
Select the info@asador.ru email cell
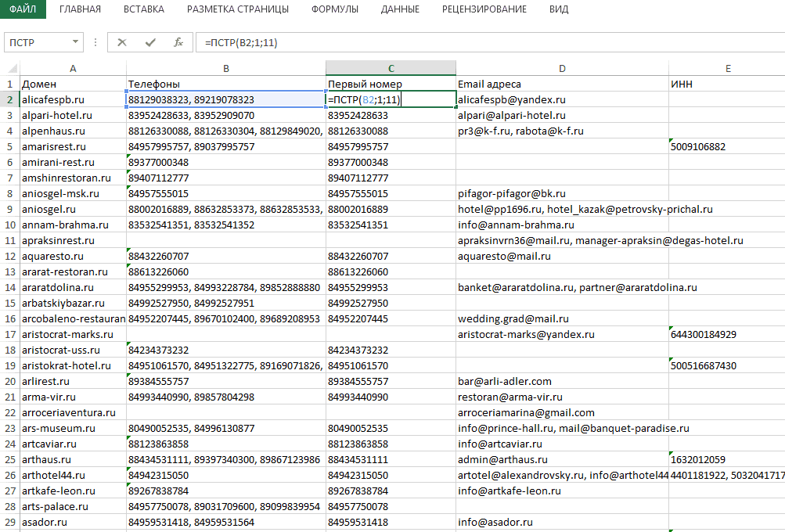tap(562, 522)
